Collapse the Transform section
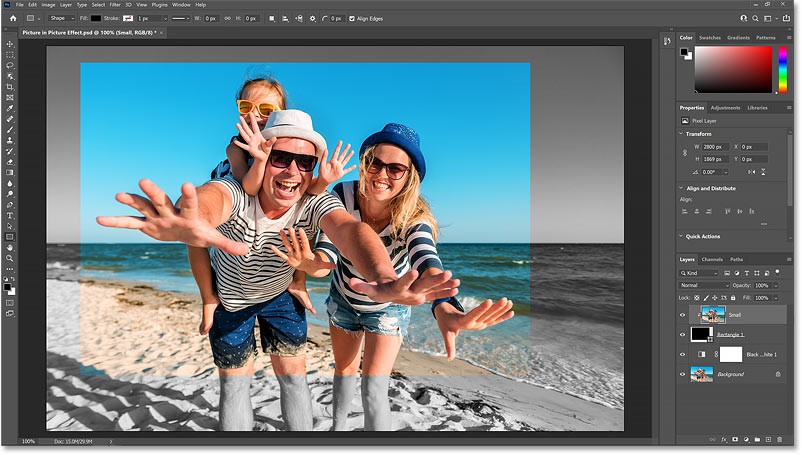802x455 pixels. pyautogui.click(x=682, y=133)
